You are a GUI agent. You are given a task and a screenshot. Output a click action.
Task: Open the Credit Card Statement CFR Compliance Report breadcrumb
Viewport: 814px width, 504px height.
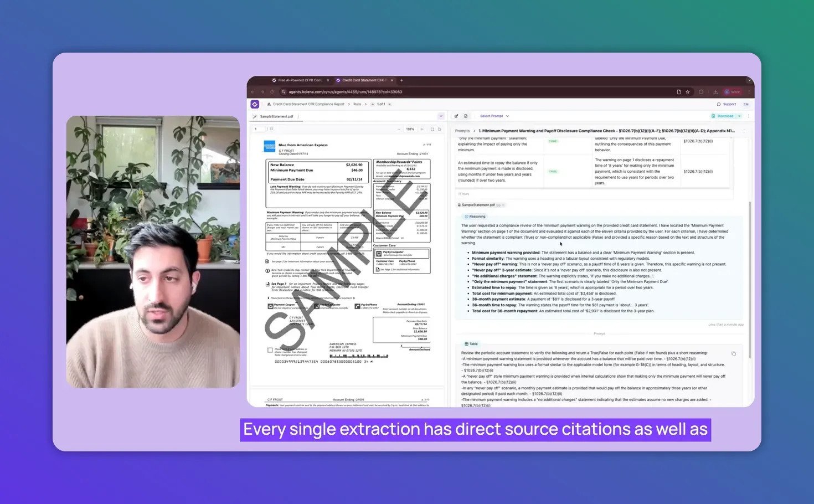pos(308,104)
